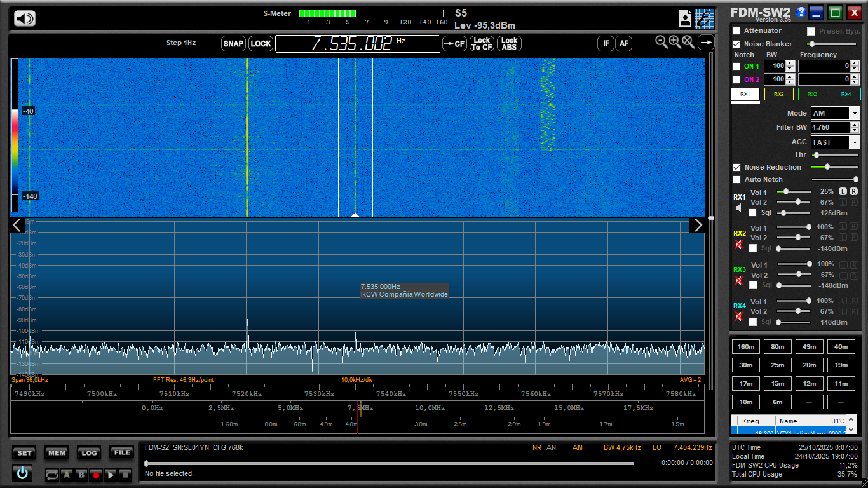Select the 40m band button

(x=841, y=346)
